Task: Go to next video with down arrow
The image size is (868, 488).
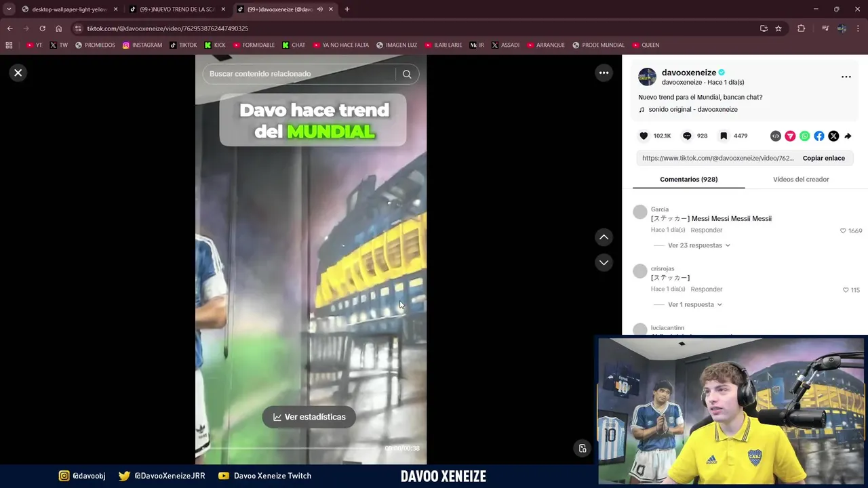Action: tap(604, 262)
